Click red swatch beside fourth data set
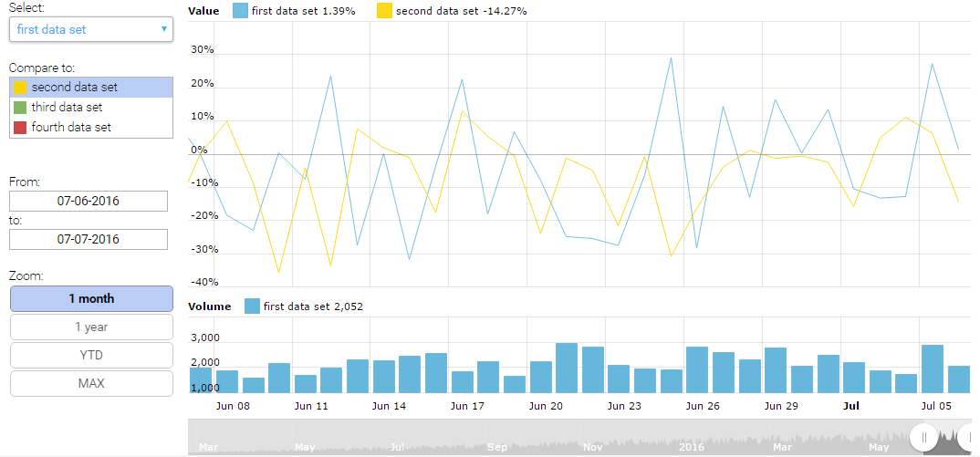Screen dimensions: 980x457 pyautogui.click(x=20, y=128)
